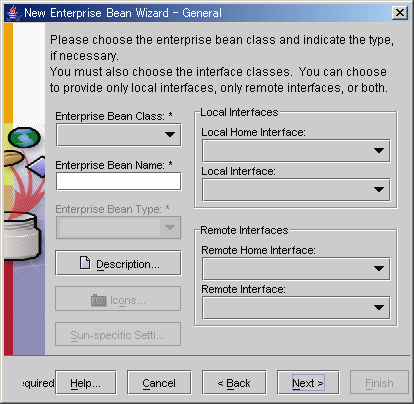Click the page icon on the Description button
The width and height of the screenshot is (414, 404).
[x=85, y=263]
